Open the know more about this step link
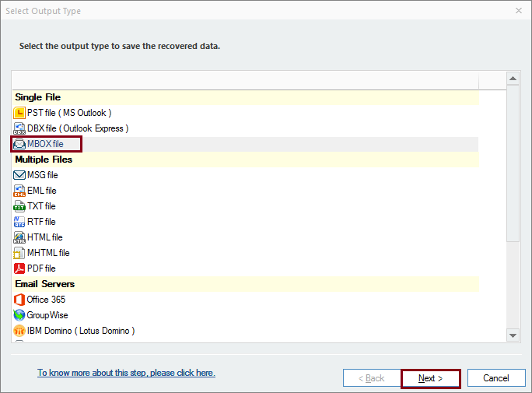 tap(126, 373)
